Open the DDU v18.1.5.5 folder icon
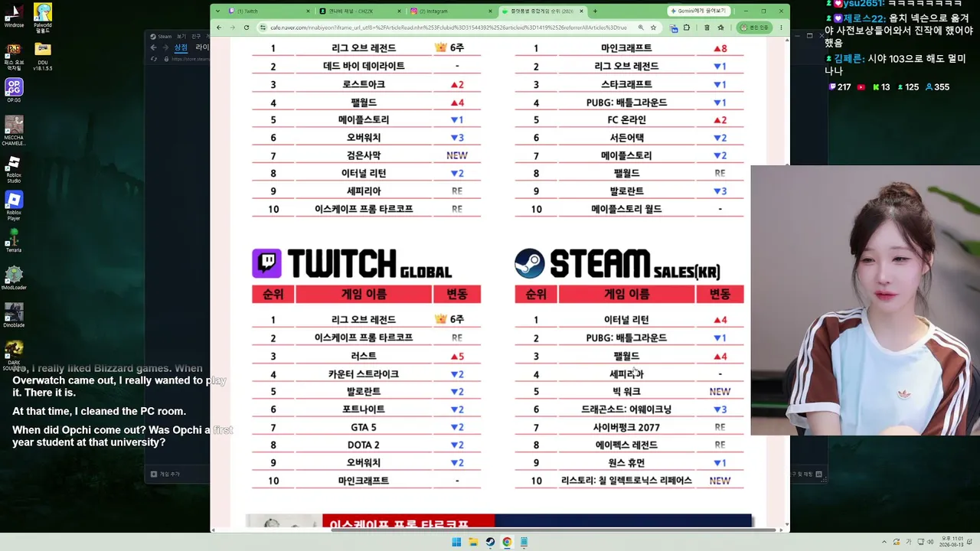Screen dimensions: 980x551 click(x=43, y=56)
